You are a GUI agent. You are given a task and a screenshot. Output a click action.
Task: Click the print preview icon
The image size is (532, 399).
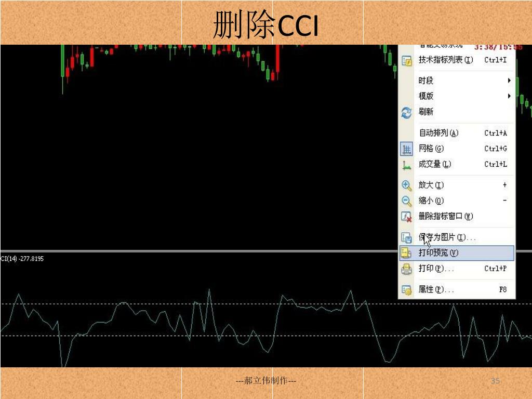click(406, 253)
